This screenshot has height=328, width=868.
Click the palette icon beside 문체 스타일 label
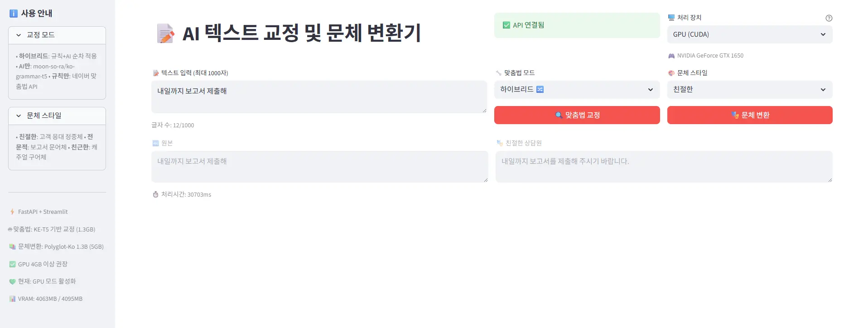point(671,73)
